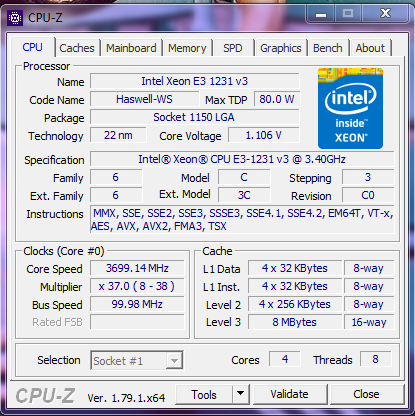Click the Package value Socket 1150 LGA

tap(195, 117)
